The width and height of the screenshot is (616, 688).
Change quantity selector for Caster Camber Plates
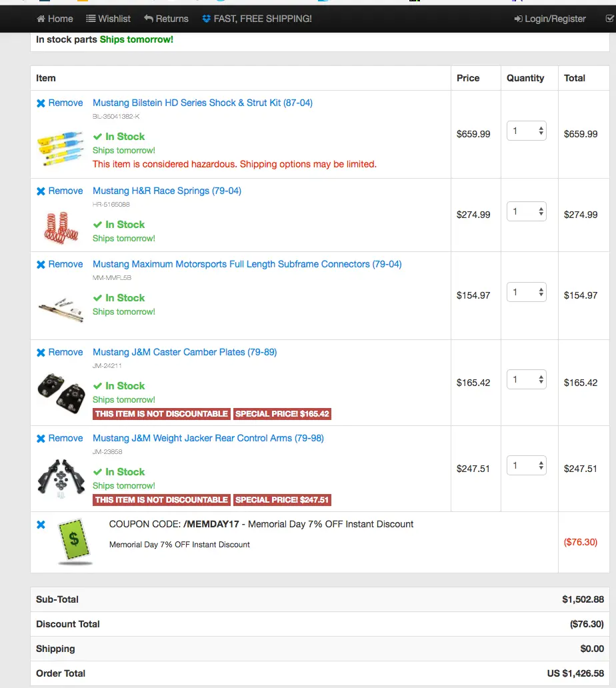(x=526, y=379)
